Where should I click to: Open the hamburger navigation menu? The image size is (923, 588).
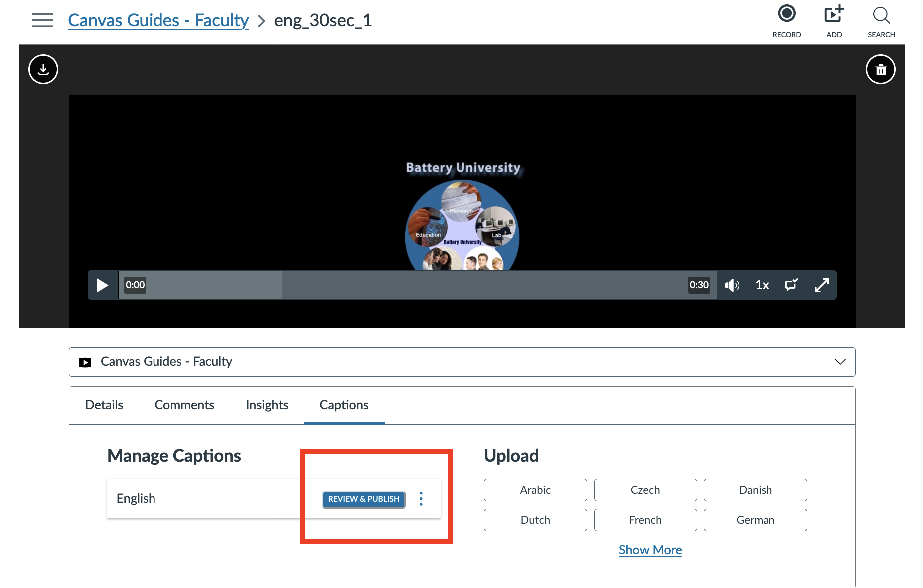pos(42,20)
